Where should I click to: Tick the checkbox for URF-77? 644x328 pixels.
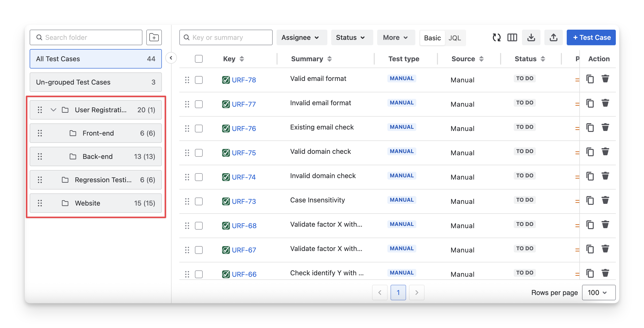(199, 104)
